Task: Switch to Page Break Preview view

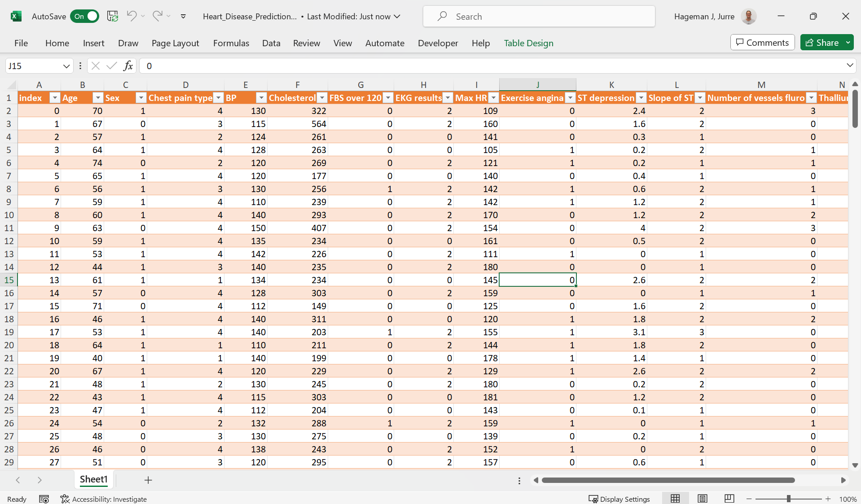Action: (729, 499)
